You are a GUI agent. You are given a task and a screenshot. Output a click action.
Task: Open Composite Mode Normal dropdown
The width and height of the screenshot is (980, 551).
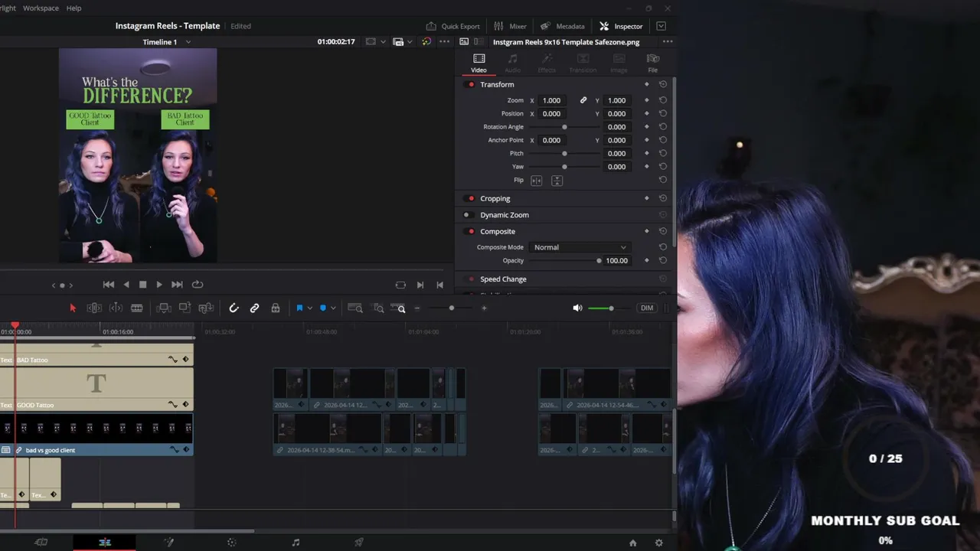580,247
